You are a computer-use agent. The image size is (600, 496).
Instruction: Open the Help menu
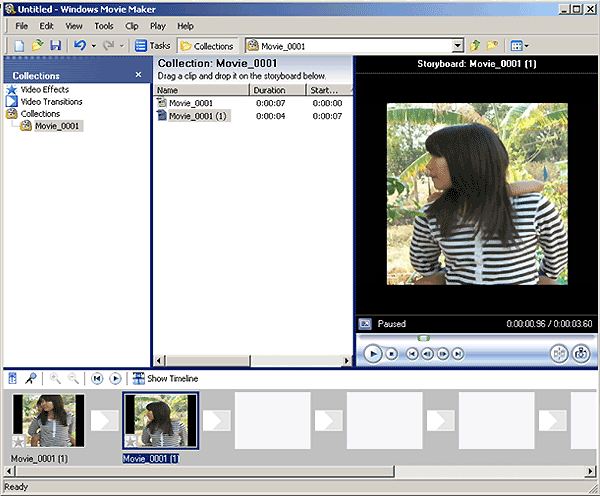(185, 26)
